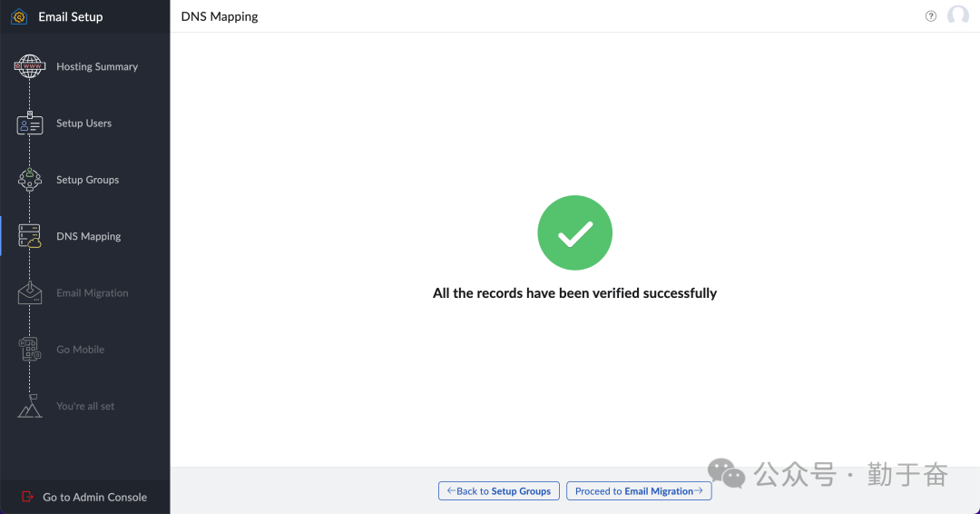Click the Admin Console exit icon
This screenshot has height=514, width=980.
(26, 497)
